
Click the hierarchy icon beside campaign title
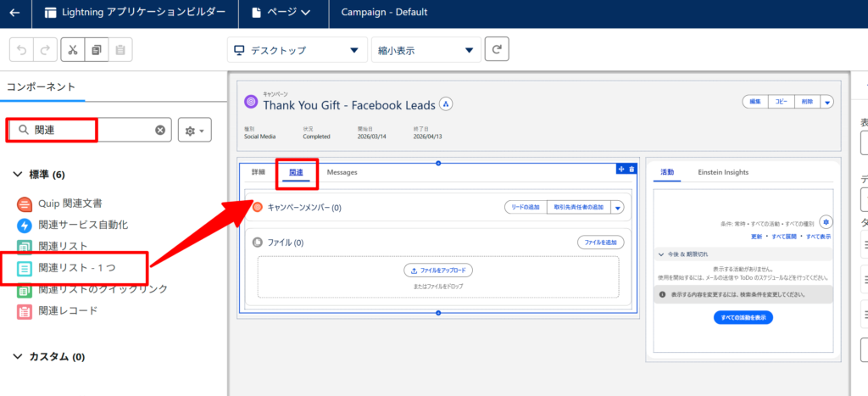tap(446, 103)
